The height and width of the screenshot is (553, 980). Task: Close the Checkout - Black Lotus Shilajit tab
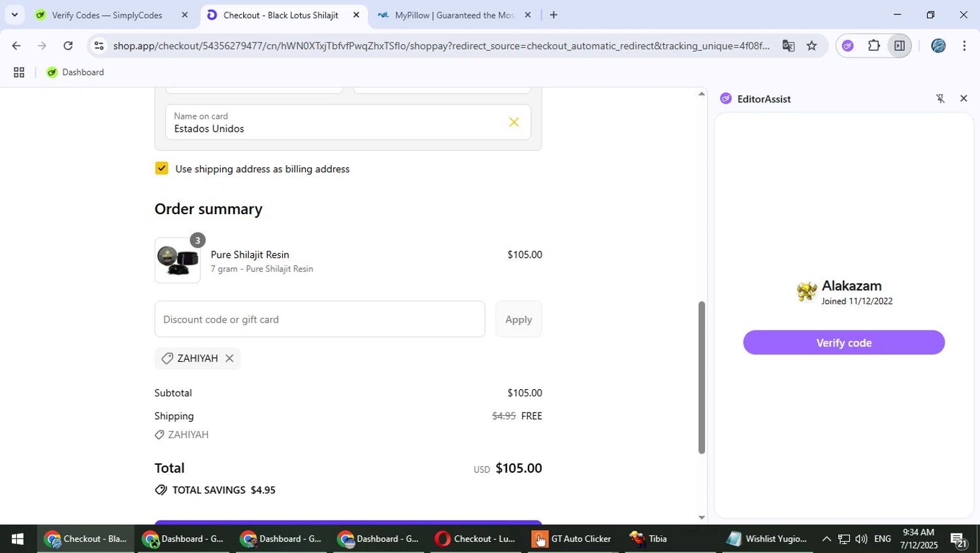pos(356,15)
